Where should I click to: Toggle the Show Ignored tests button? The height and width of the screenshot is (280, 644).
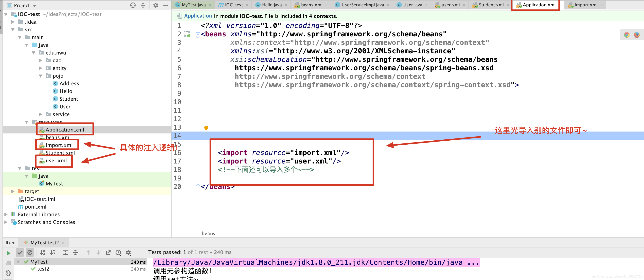coord(30,252)
